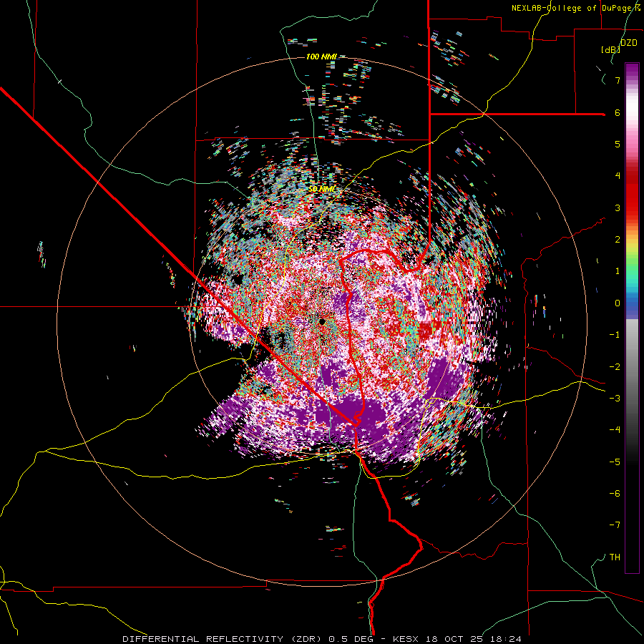Click the legend value -3
The height and width of the screenshot is (644, 644).
615,399
